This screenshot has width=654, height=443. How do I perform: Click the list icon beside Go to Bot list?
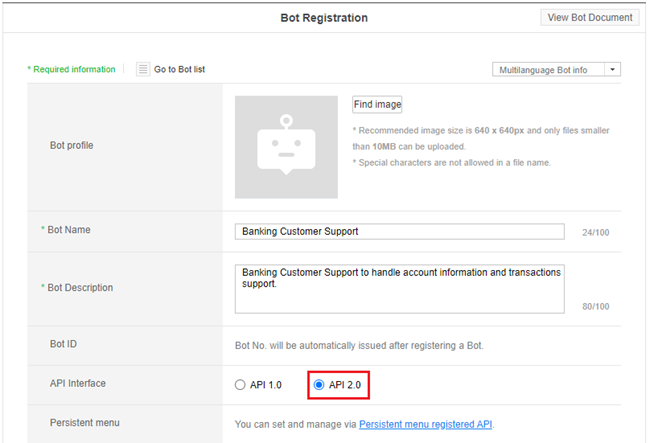[143, 69]
